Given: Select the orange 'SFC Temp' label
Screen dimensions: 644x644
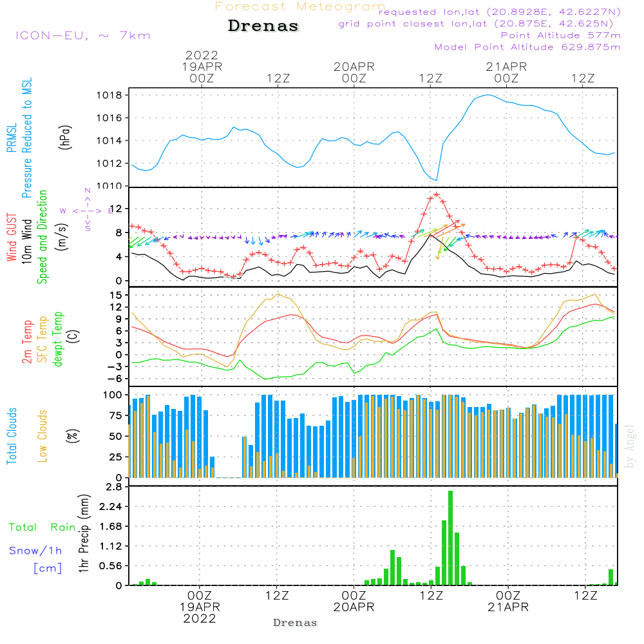Looking at the screenshot, I should coord(42,339).
